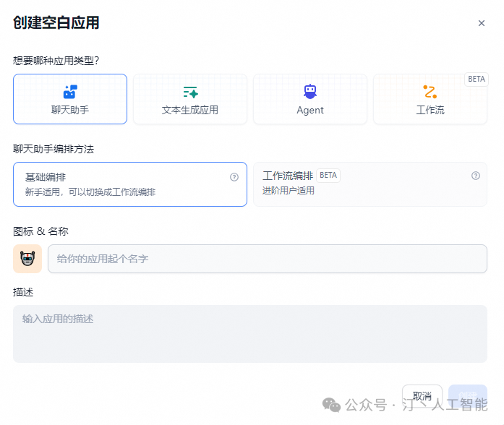Change the app icon emoji avatar
This screenshot has height=425, width=504.
pyautogui.click(x=27, y=259)
